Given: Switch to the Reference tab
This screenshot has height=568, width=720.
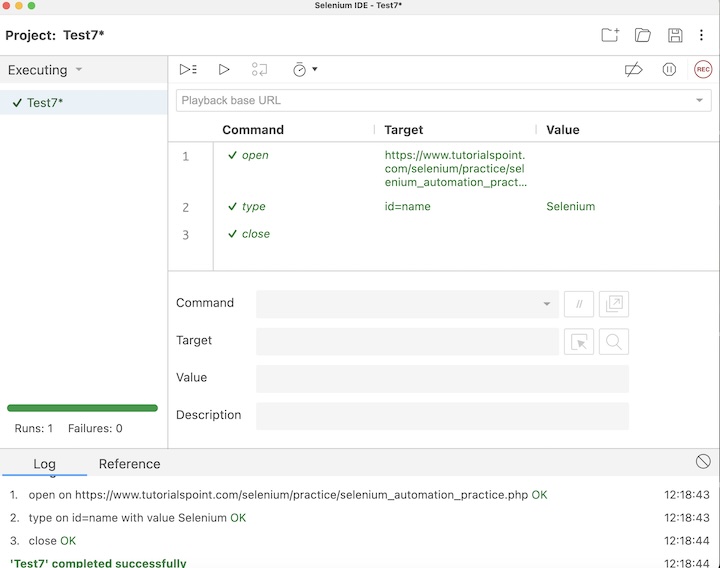Looking at the screenshot, I should pos(129,464).
